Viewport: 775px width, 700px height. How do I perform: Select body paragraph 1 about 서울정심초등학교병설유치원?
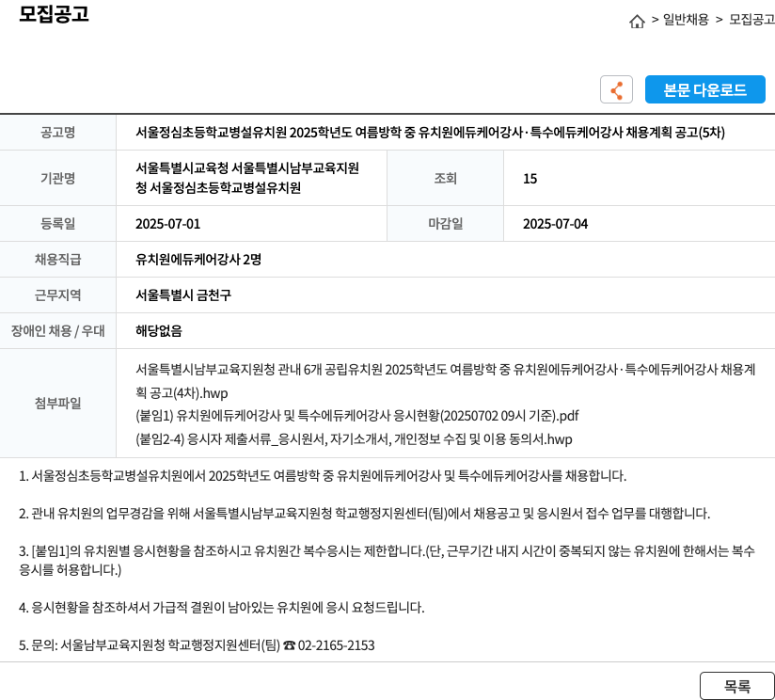(x=323, y=476)
